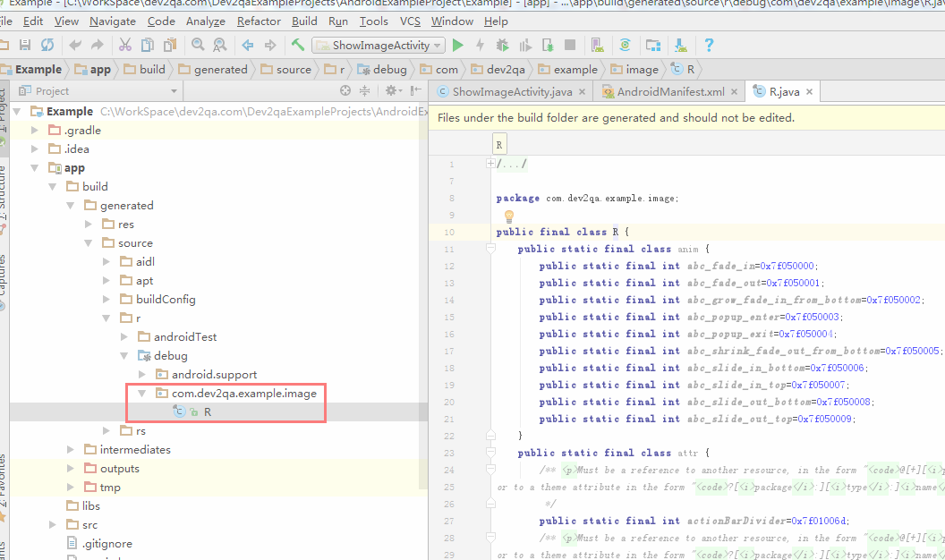Click the green Run app button
The image size is (945, 560).
point(458,45)
